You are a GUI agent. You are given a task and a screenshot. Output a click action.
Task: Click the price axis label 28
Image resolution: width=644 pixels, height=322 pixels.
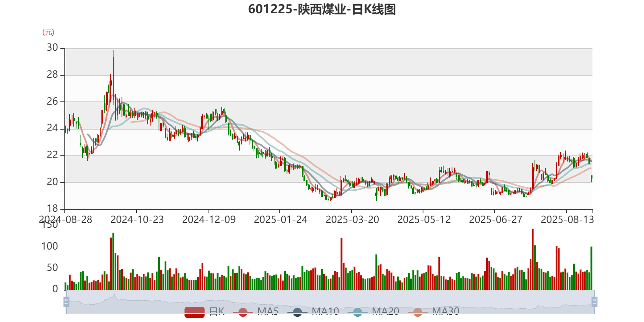pos(52,74)
